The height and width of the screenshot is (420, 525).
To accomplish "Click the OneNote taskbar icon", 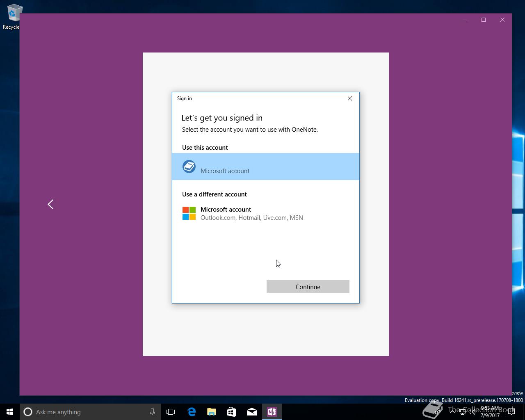I will coord(272,412).
